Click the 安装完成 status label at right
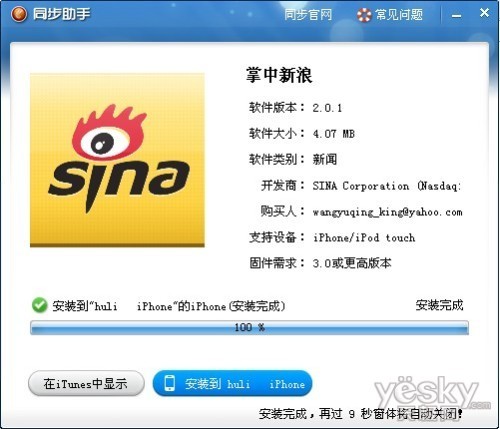500x429 pixels. click(439, 305)
